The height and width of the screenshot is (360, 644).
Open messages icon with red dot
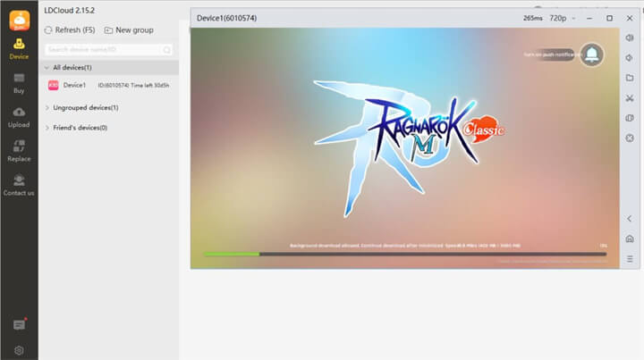[19, 325]
